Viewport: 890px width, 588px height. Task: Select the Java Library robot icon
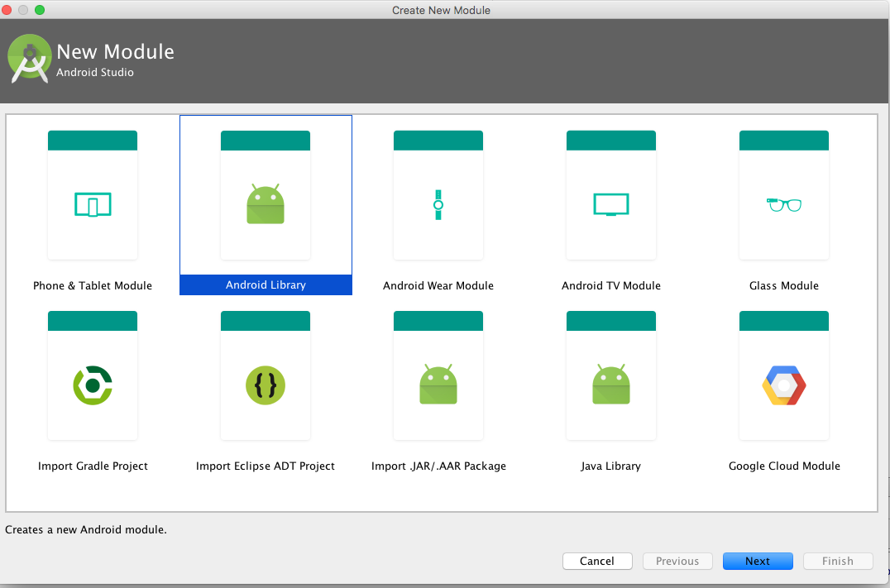[x=611, y=385]
